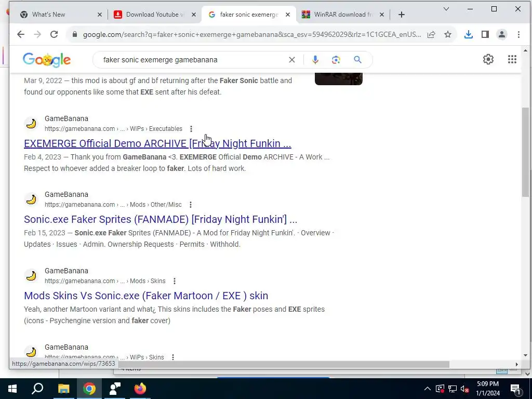This screenshot has height=399, width=532.
Task: Go to Google home via logo
Action: pyautogui.click(x=47, y=60)
